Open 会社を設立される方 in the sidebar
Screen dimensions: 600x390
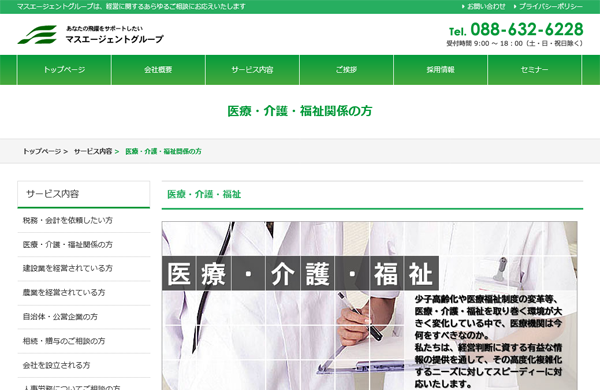click(x=84, y=365)
